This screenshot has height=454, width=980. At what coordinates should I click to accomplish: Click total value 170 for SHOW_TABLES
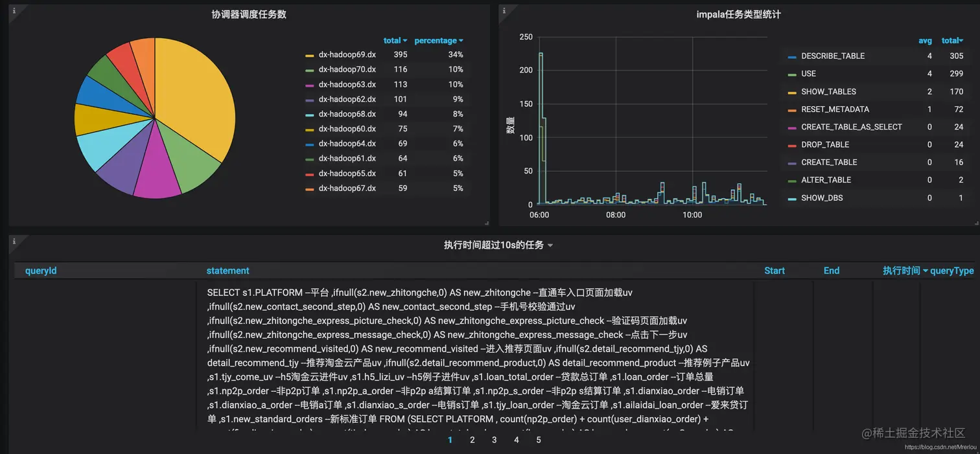point(957,92)
